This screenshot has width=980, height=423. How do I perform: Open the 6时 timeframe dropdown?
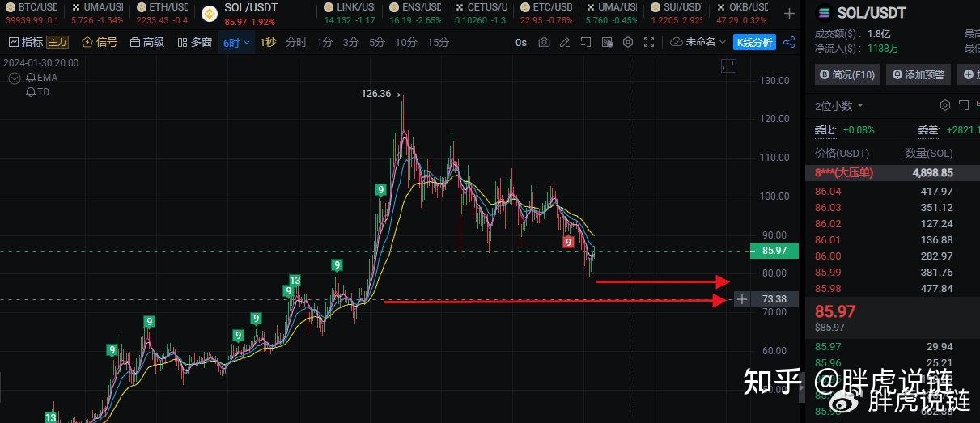(x=237, y=42)
